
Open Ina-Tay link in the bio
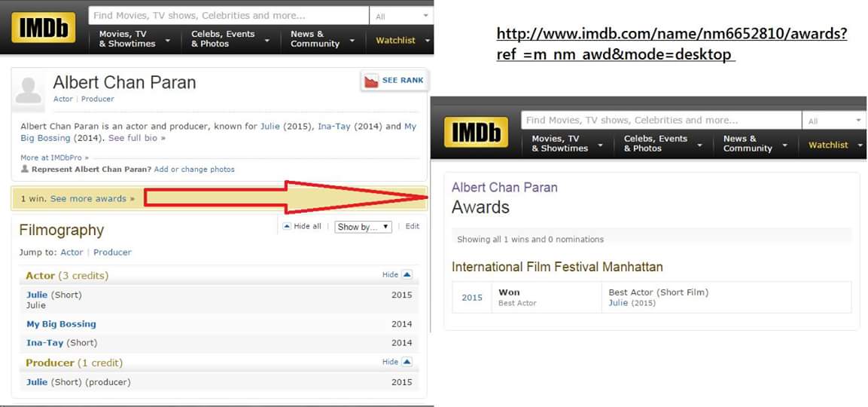point(333,127)
